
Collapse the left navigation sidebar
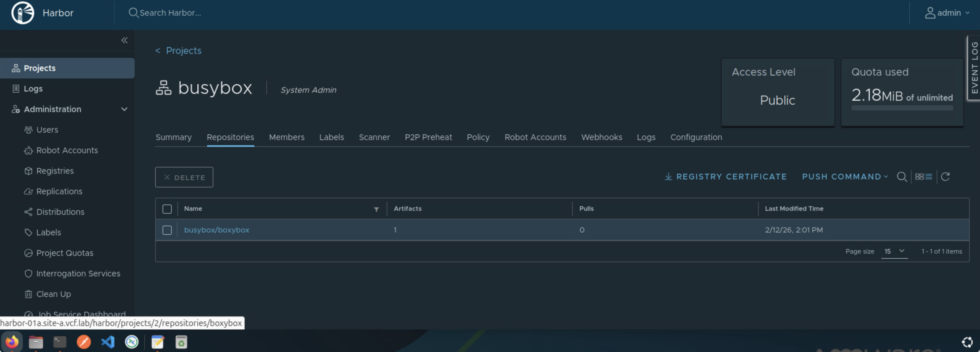[124, 40]
